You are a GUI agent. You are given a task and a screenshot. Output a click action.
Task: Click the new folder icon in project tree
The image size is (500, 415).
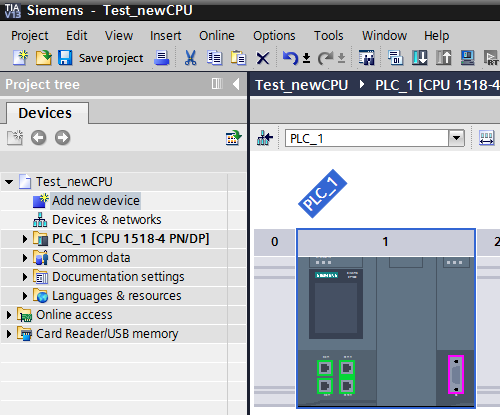tap(15, 138)
